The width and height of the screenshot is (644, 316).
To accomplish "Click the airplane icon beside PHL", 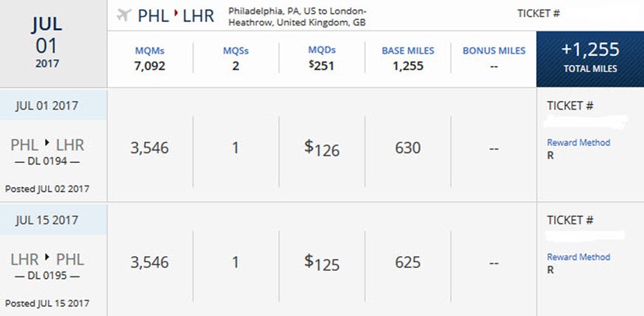I will (x=123, y=16).
